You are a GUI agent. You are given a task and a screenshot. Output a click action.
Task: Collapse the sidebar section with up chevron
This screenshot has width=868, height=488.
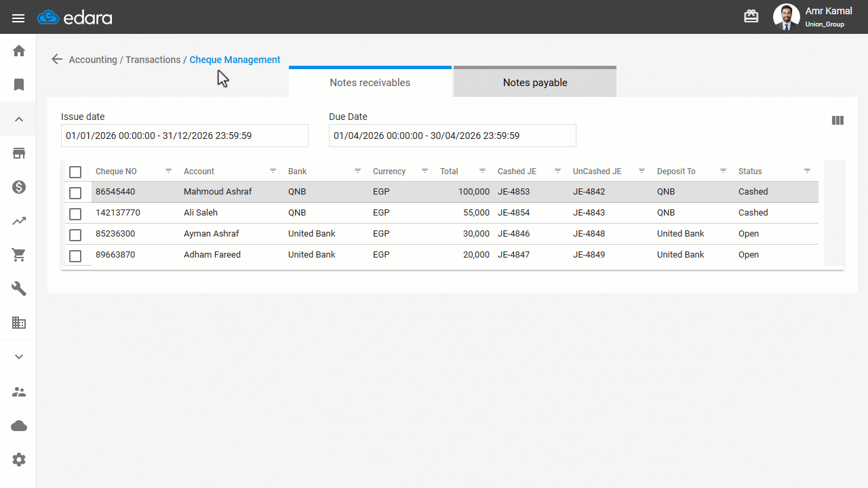point(19,119)
